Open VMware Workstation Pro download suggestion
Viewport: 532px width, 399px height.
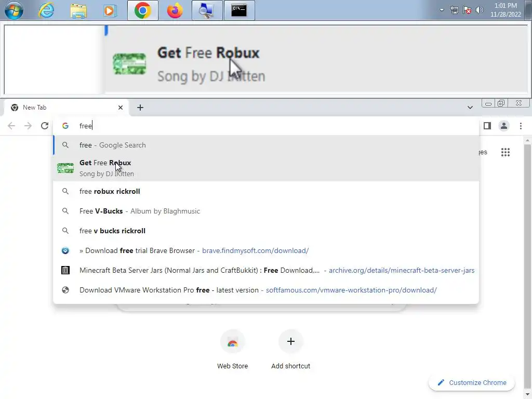point(266,290)
